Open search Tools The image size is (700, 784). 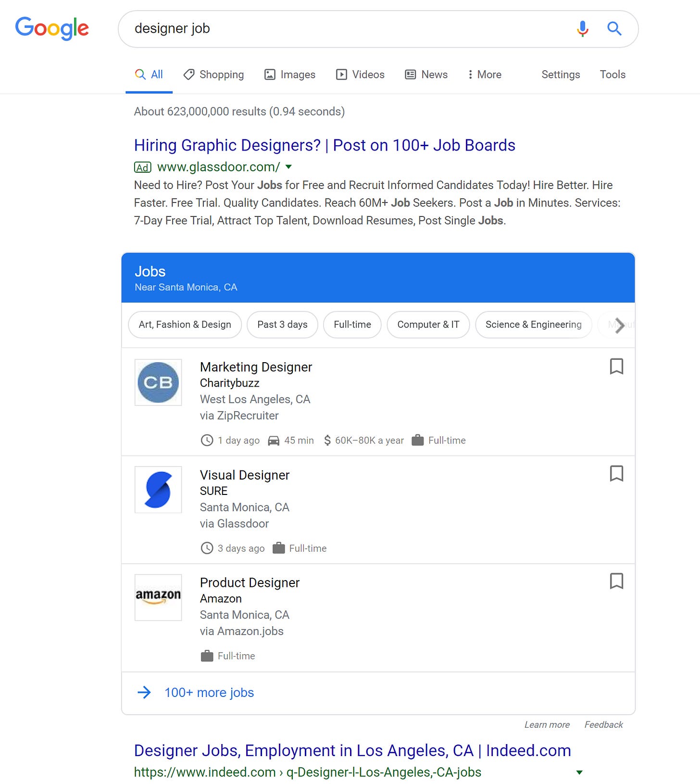612,75
